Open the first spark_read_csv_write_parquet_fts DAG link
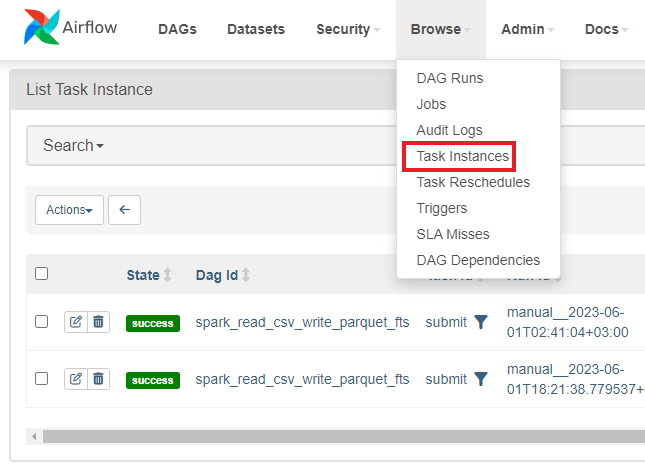The image size is (645, 467). 302,322
